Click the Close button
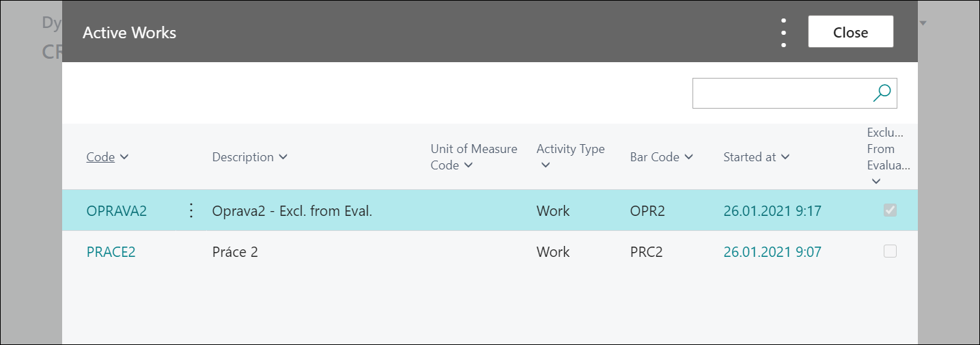The width and height of the screenshot is (980, 345). [x=850, y=32]
